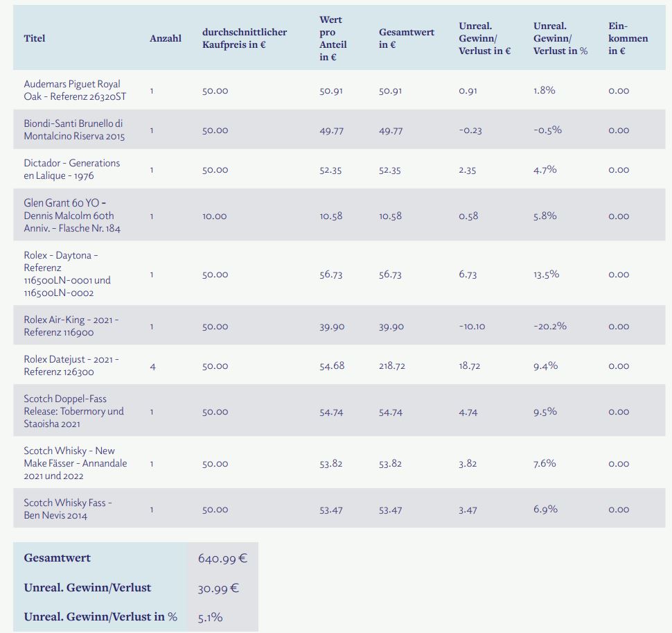Select Doppel-Fass gain 4.74
Screen dimensions: 672x633
(468, 413)
